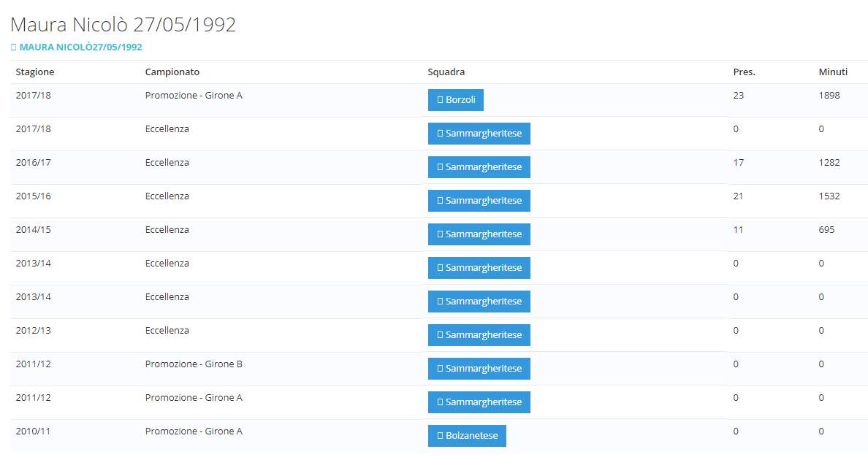Click Sammargheritese in Promozione Girone B row

click(479, 369)
